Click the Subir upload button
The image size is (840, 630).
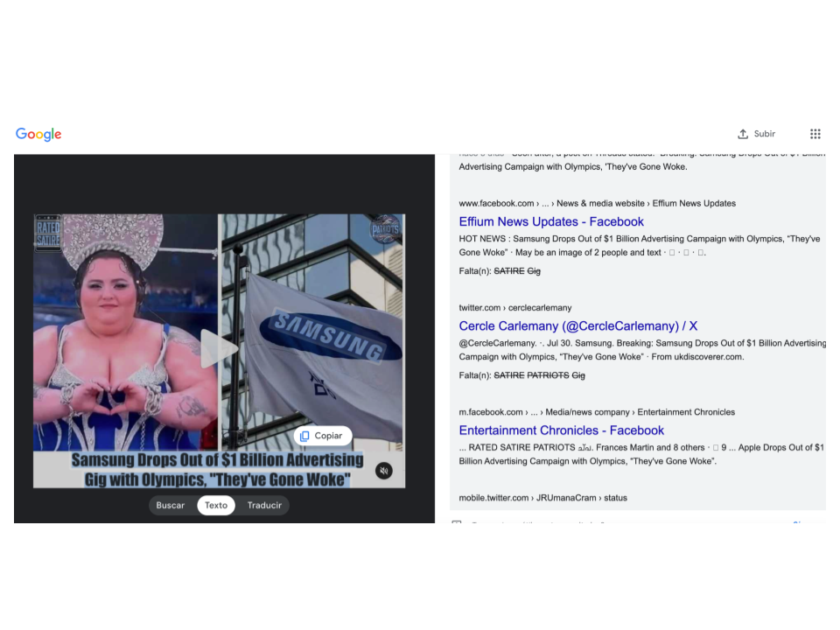click(x=756, y=134)
